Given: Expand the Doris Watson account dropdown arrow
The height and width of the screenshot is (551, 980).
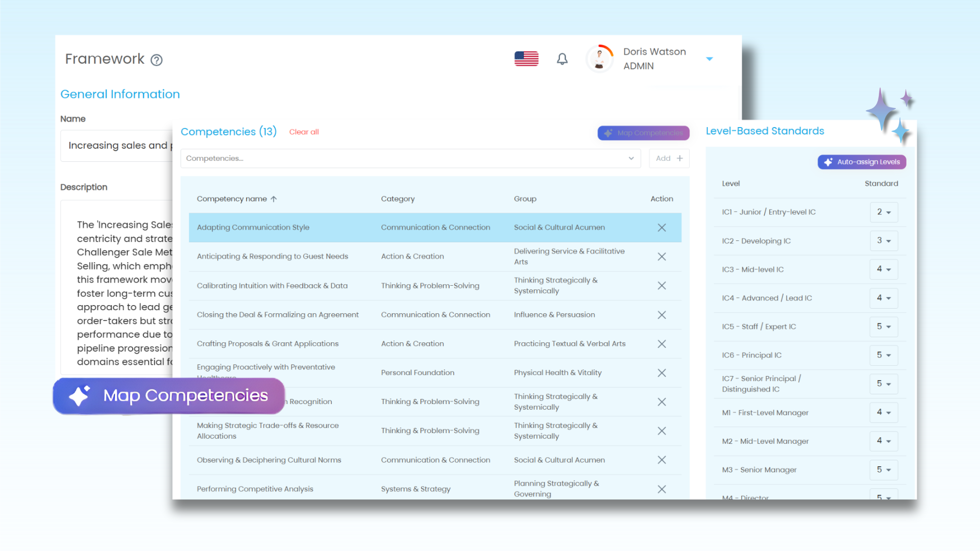Looking at the screenshot, I should (709, 59).
